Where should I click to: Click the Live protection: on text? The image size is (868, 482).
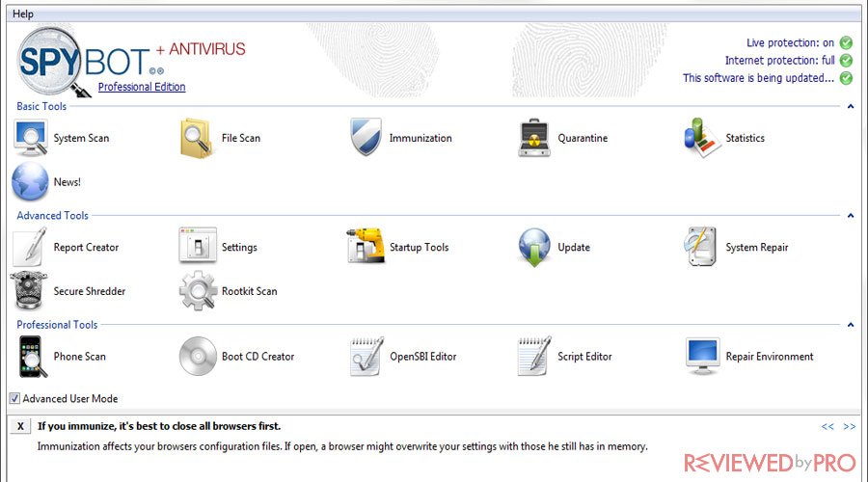(x=790, y=42)
